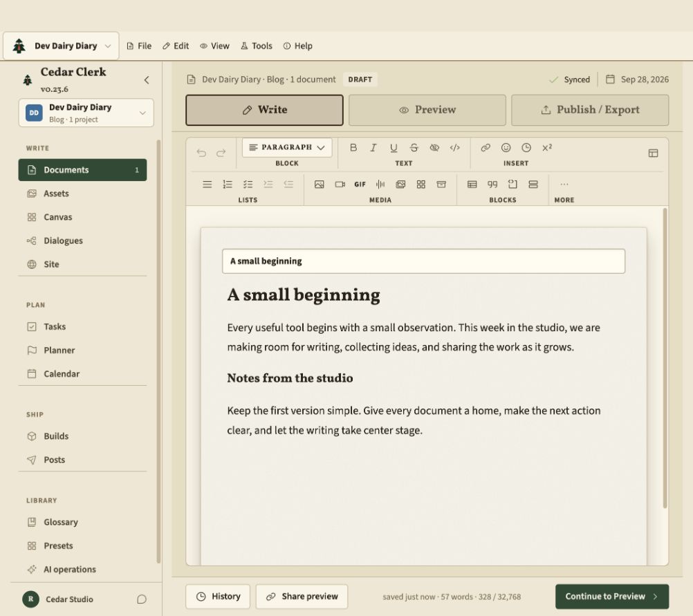Screen dimensions: 693x616
Task: Toggle bold text formatting
Action: (x=353, y=147)
